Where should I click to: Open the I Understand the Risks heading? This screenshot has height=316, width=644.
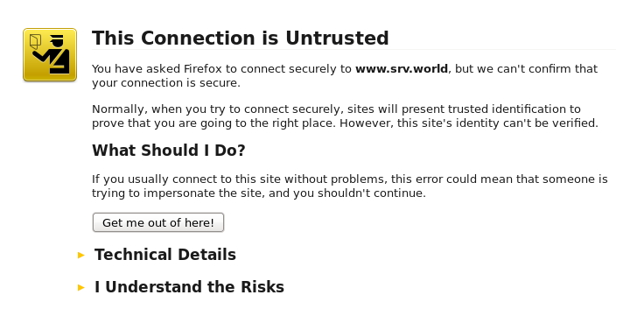(189, 287)
